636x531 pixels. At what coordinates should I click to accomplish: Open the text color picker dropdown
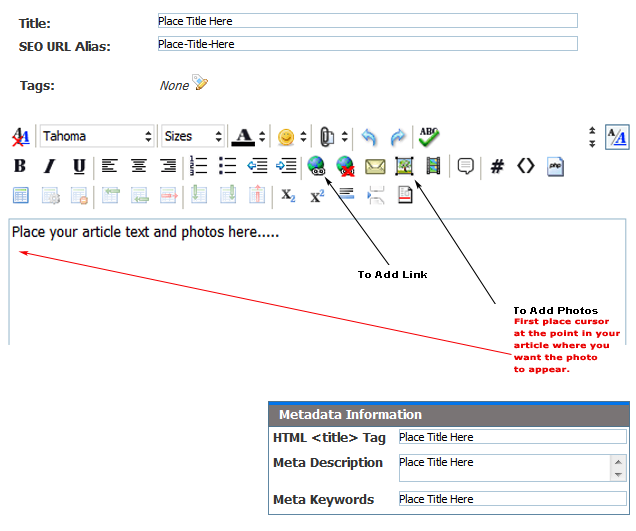point(262,137)
